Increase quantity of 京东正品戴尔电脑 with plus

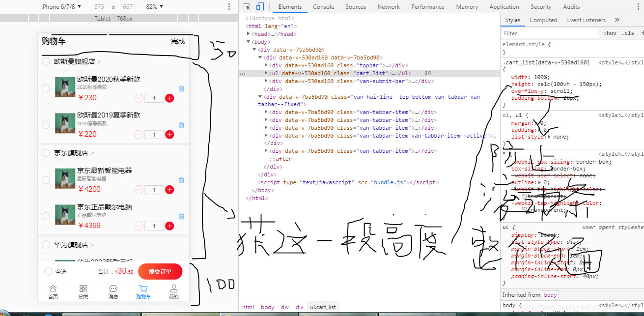169,226
